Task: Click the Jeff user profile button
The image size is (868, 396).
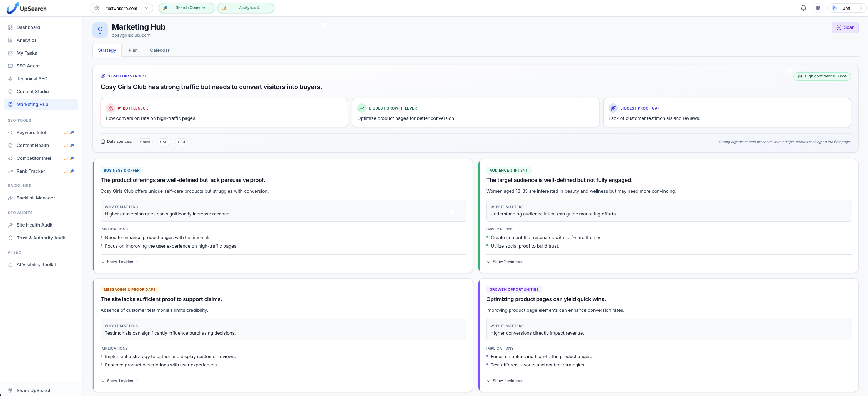Action: tap(846, 8)
